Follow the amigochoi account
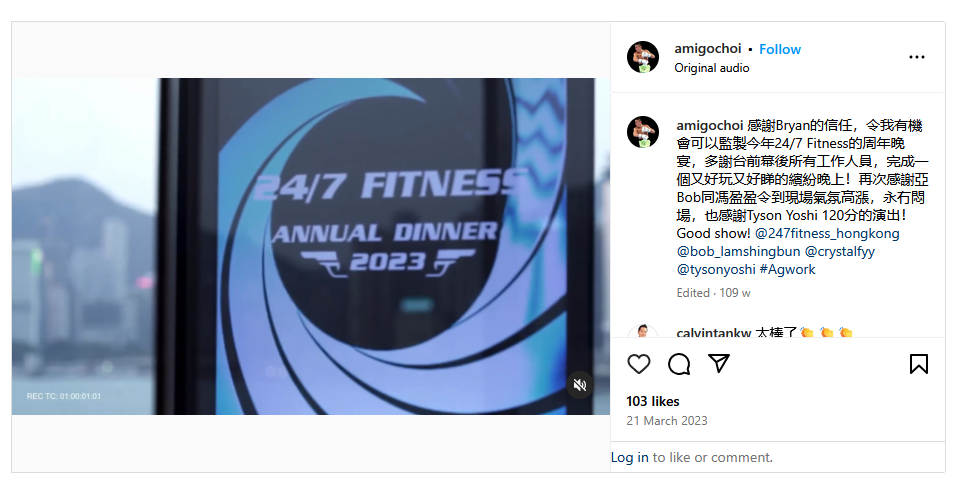The width and height of the screenshot is (953, 483). click(780, 49)
